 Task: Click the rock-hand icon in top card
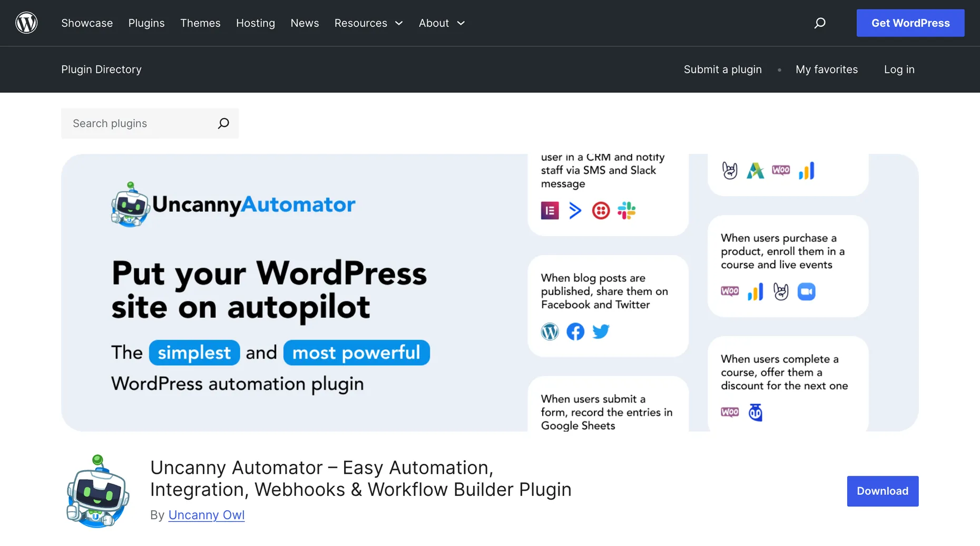coord(730,170)
